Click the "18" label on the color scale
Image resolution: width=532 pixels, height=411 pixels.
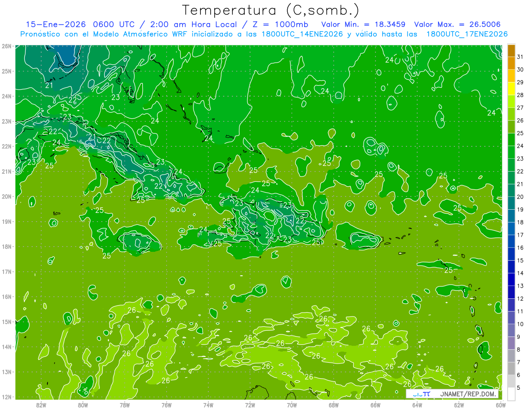(x=520, y=222)
